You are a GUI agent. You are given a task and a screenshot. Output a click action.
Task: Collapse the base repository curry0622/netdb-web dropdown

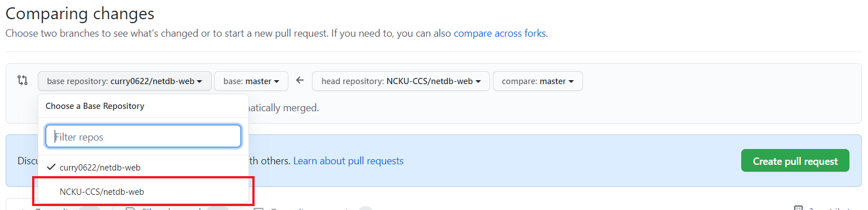(124, 81)
